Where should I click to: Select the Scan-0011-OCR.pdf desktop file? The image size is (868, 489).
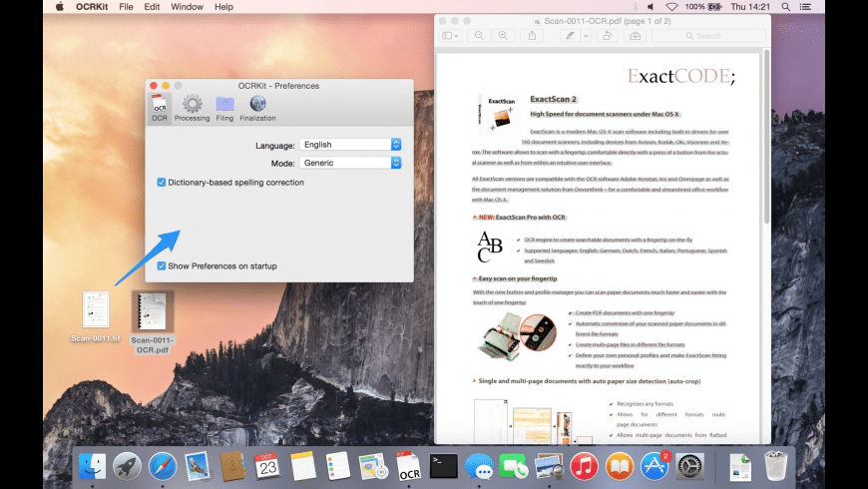[153, 322]
